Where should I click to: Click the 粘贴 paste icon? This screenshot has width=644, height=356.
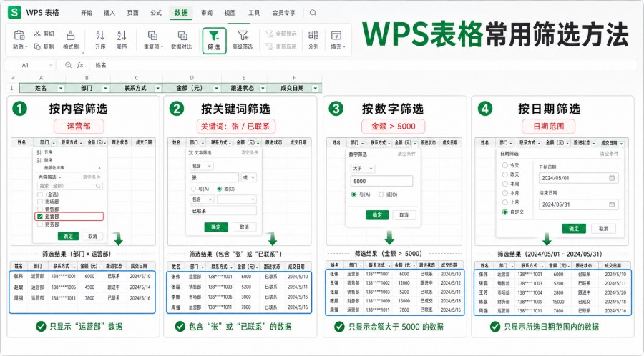(19, 35)
